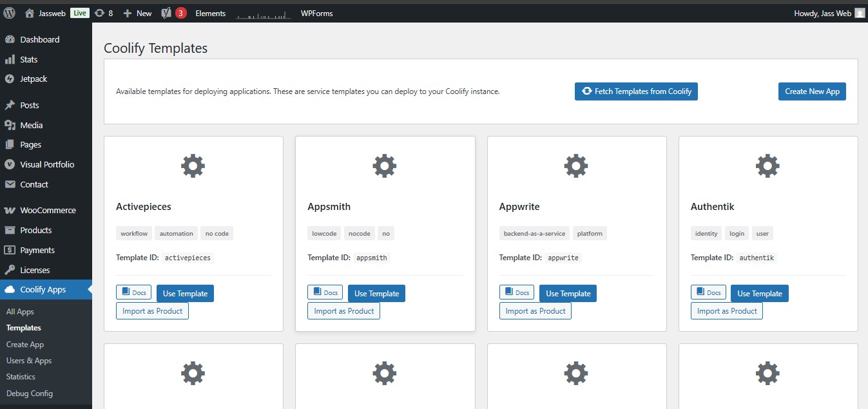
Task: Open Docs for Appsmith
Action: click(x=325, y=292)
